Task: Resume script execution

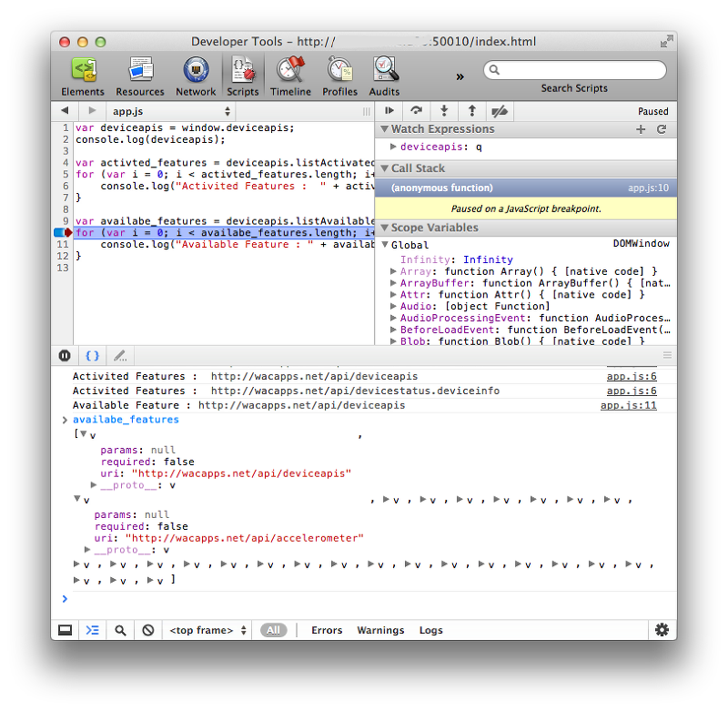Action: pos(389,110)
